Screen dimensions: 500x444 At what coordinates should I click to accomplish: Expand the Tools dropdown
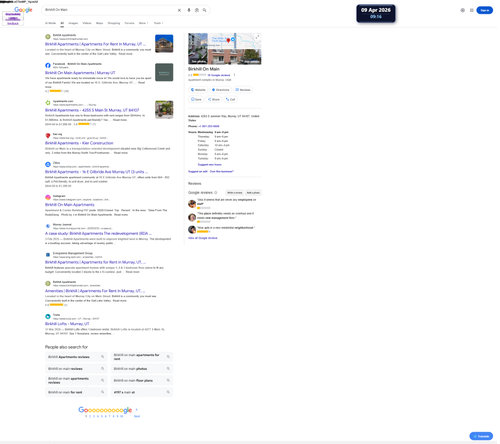coord(159,23)
